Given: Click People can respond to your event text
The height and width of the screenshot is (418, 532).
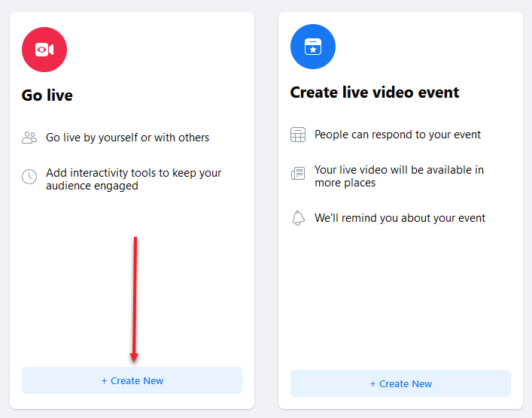Looking at the screenshot, I should coord(397,135).
